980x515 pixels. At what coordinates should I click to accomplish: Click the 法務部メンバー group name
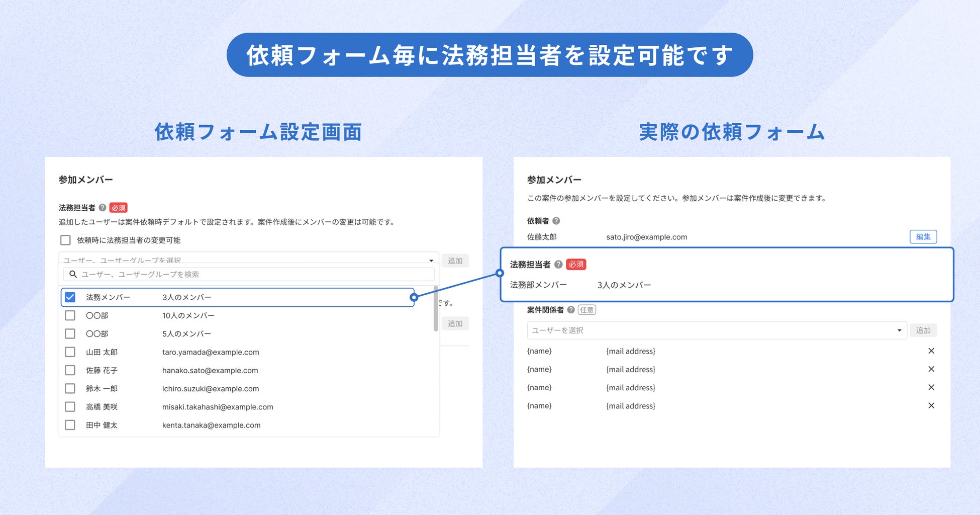[x=538, y=285]
